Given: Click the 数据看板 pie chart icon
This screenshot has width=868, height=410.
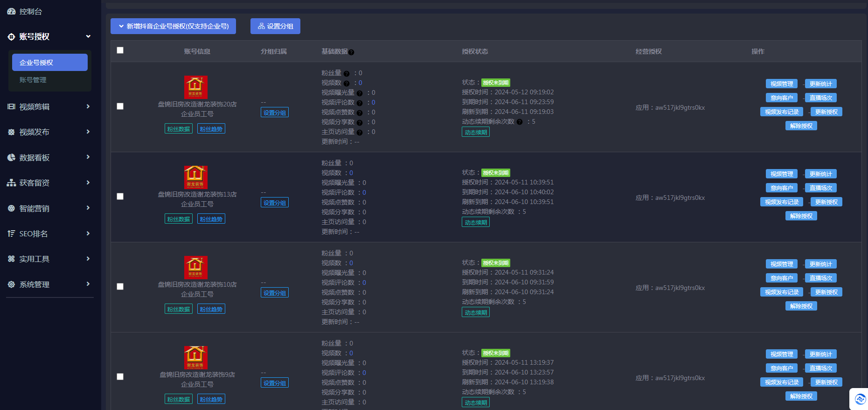Looking at the screenshot, I should [x=11, y=158].
